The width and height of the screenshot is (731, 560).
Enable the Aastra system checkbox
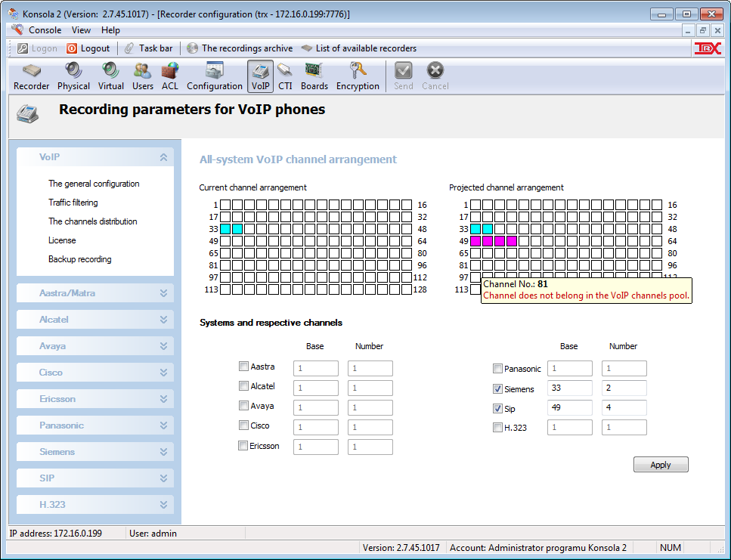(243, 367)
